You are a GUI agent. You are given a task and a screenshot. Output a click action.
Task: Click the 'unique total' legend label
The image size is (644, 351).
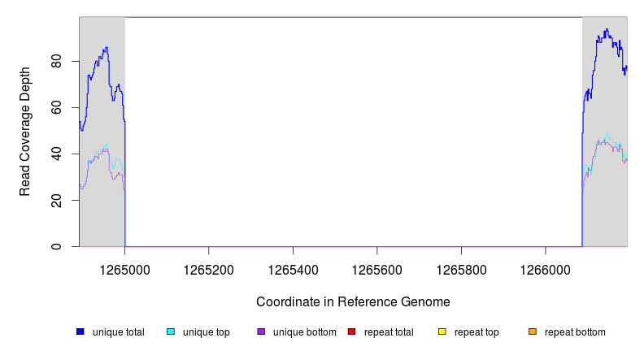(118, 332)
